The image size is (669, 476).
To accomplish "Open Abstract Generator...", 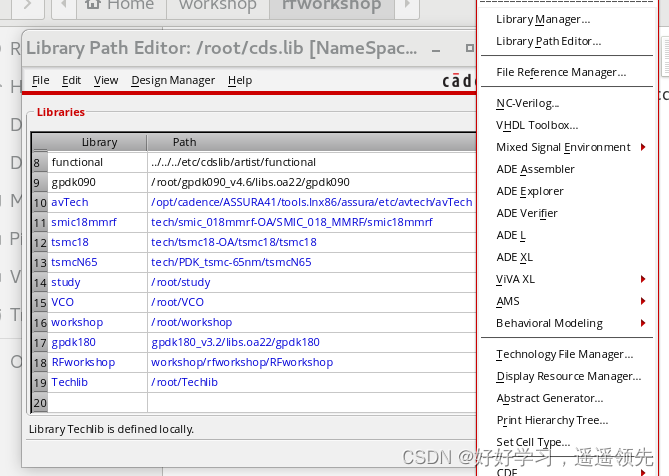I will [550, 398].
